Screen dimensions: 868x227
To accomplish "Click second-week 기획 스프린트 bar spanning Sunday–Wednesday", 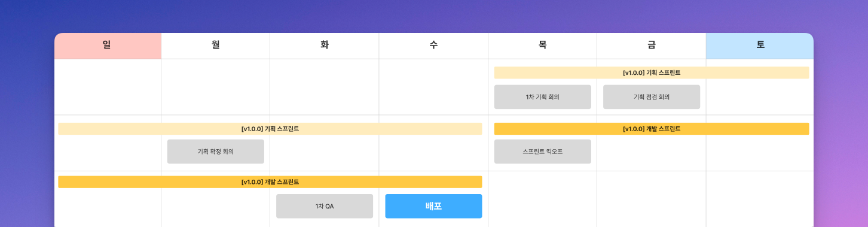I will tap(270, 129).
